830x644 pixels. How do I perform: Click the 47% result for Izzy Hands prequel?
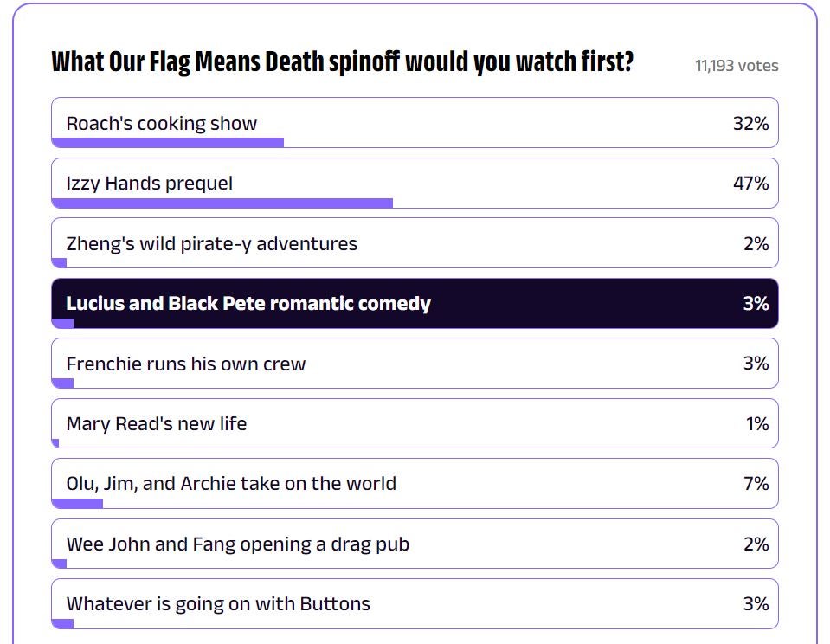click(x=753, y=183)
